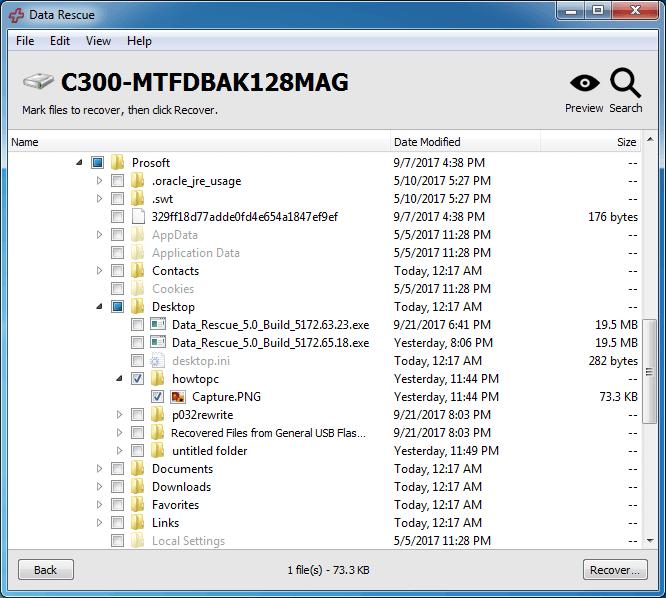This screenshot has height=598, width=666.
Task: Open the File menu
Action: click(25, 41)
